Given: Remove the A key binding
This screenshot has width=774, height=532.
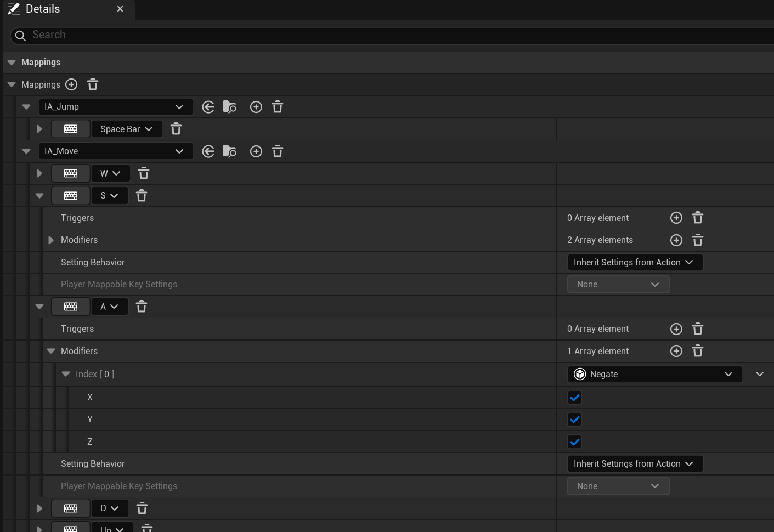Looking at the screenshot, I should pyautogui.click(x=142, y=307).
